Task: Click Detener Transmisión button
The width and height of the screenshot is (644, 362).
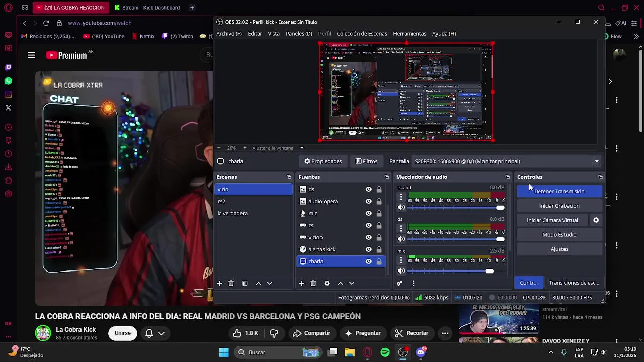Action: 559,191
